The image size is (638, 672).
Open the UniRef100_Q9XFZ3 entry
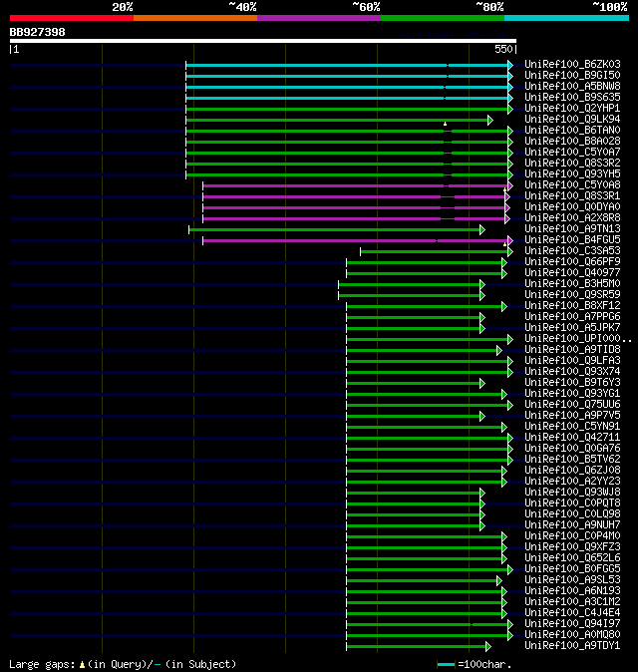(572, 546)
